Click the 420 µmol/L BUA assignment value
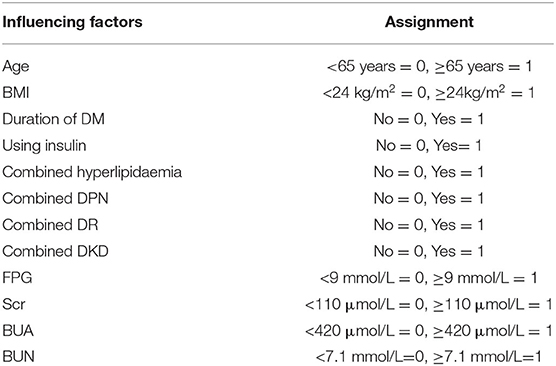Screen dimensions: 556x366 click(x=429, y=331)
